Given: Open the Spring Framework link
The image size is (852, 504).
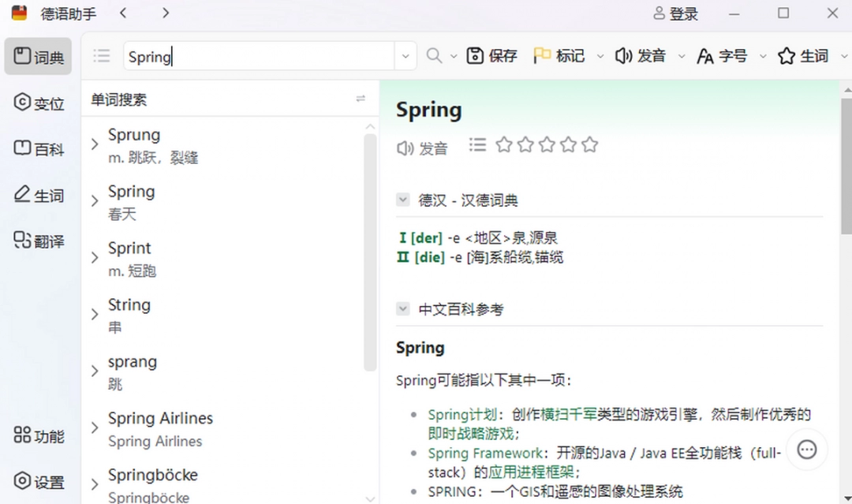Looking at the screenshot, I should 484,454.
